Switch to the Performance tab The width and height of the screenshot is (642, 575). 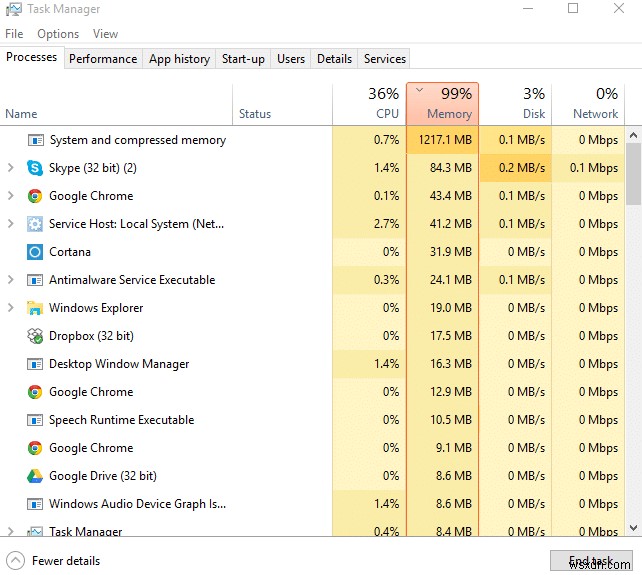pyautogui.click(x=103, y=59)
